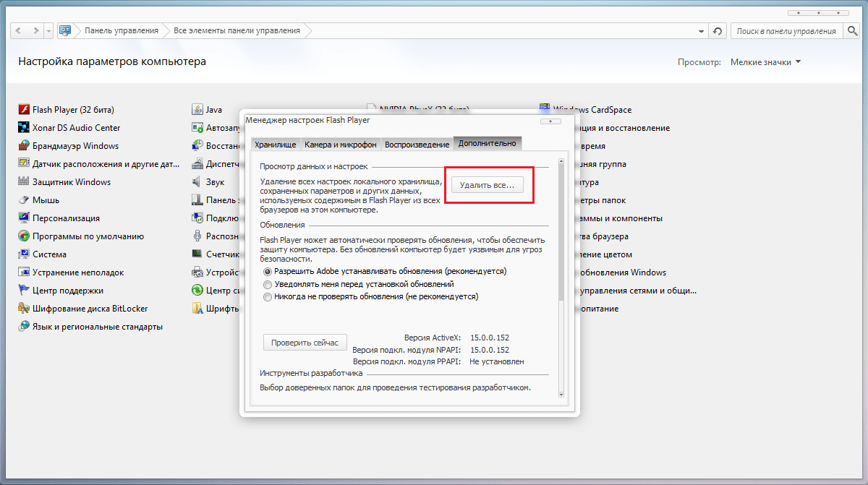The height and width of the screenshot is (485, 868).
Task: Click the Поиск в панели управления field
Action: [786, 31]
